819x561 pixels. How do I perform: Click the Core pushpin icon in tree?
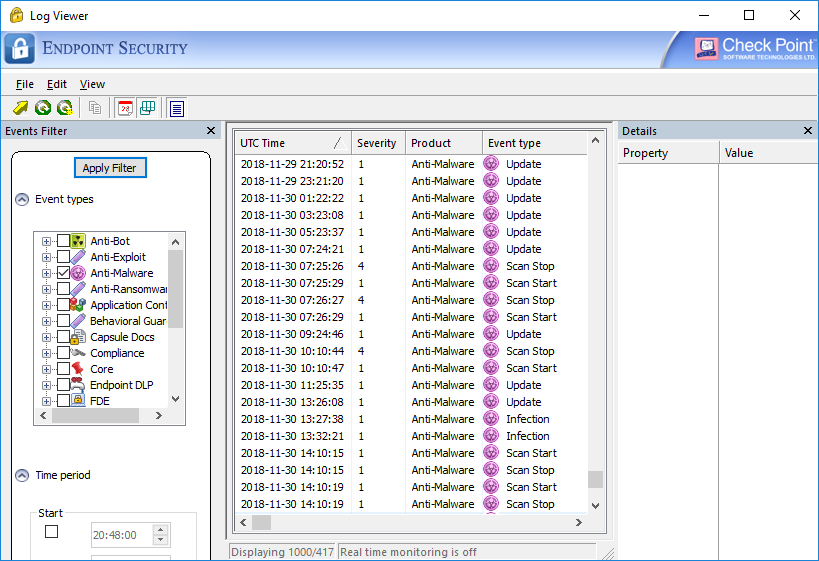78,369
